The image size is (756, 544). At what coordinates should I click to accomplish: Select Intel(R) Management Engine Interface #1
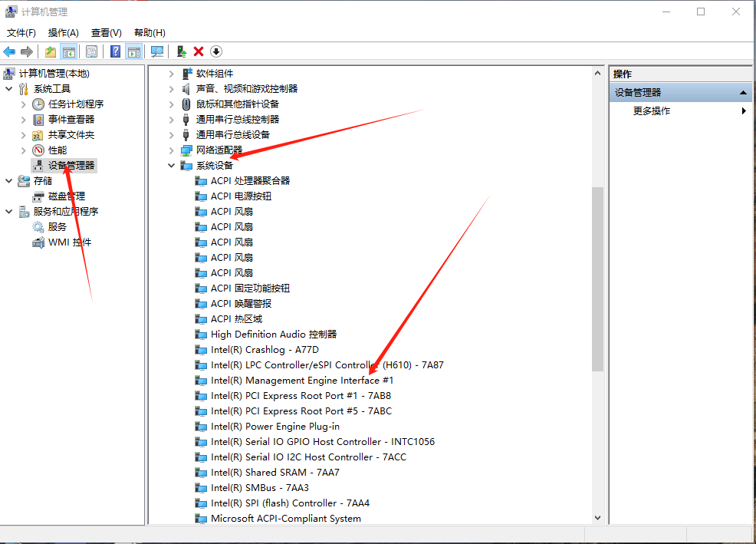tap(302, 381)
